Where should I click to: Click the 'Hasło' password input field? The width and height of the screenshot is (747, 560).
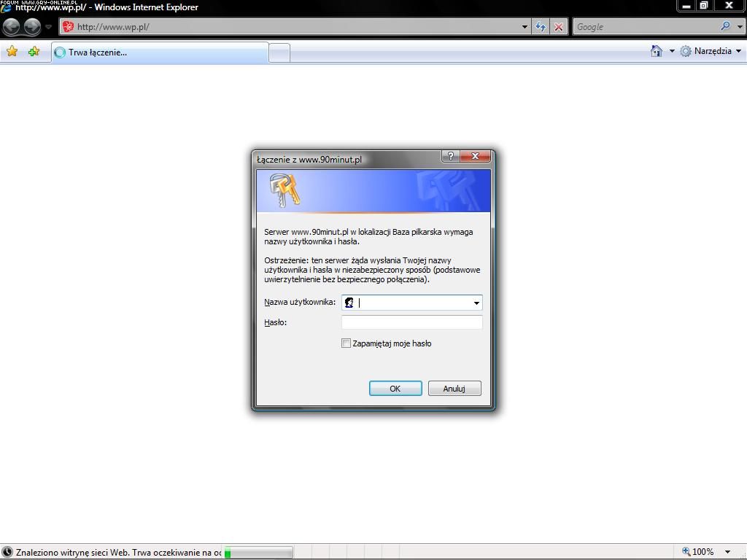411,322
